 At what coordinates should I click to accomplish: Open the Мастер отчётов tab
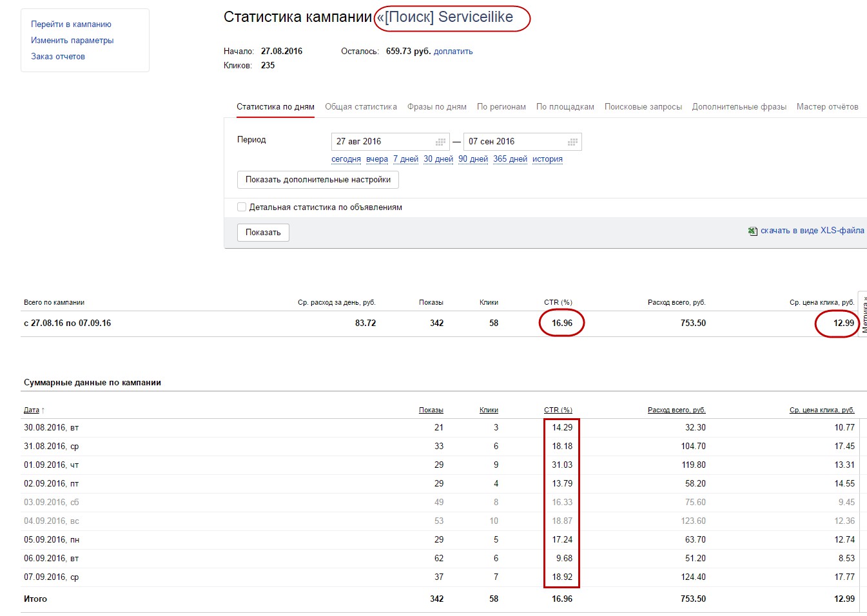click(828, 107)
